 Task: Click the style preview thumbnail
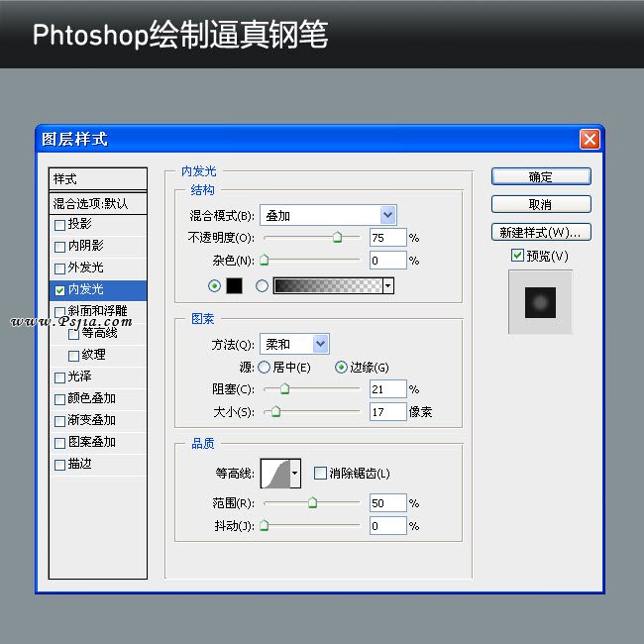coord(540,302)
